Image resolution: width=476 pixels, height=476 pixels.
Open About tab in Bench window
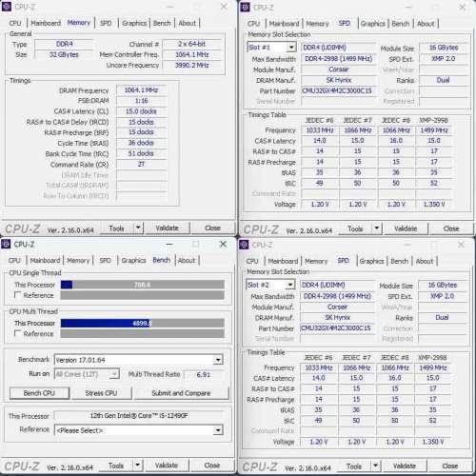click(187, 261)
